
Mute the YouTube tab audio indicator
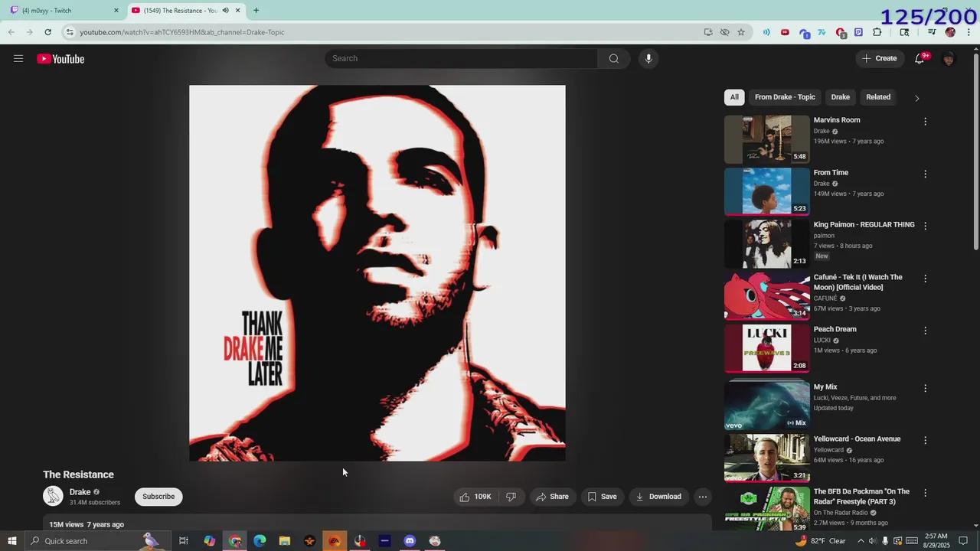[x=225, y=10]
